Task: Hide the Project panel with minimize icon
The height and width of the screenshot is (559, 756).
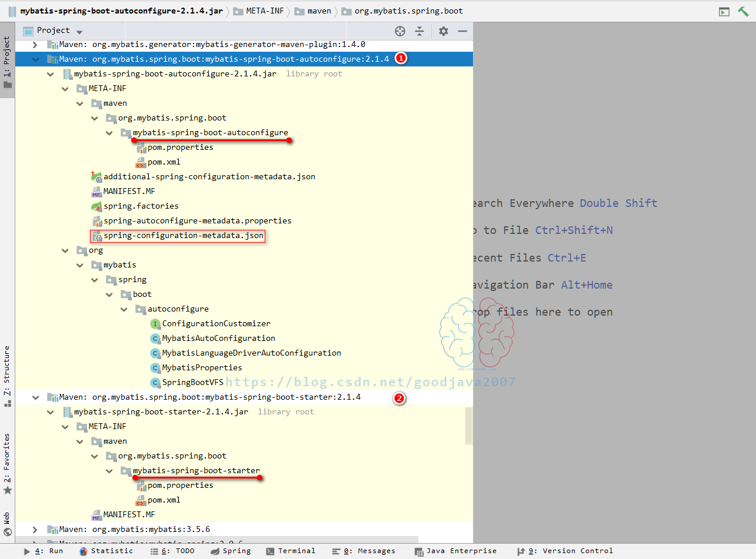Action: (462, 31)
